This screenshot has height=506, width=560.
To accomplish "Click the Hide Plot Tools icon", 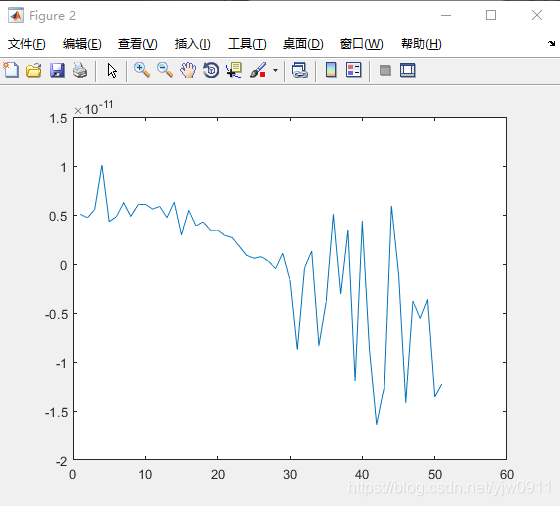I will (x=385, y=70).
